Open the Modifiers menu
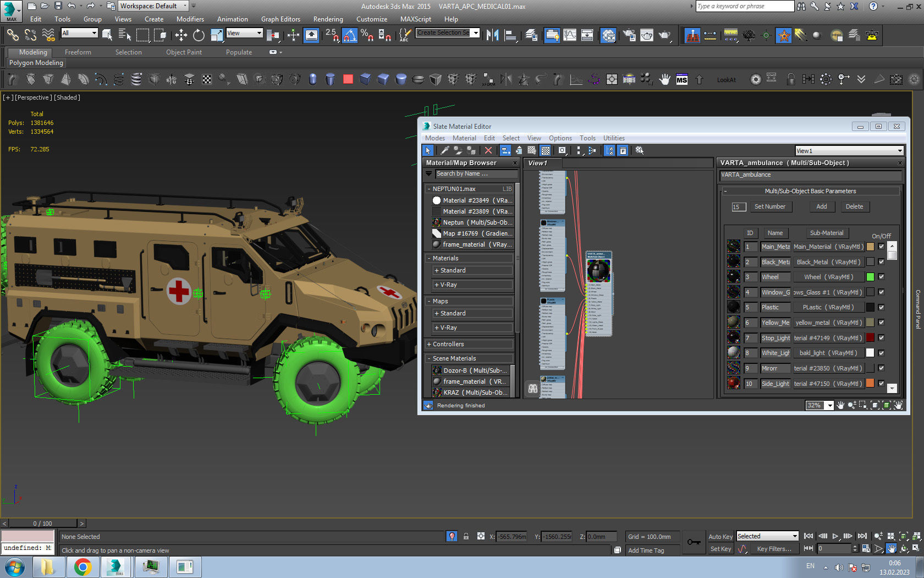924x578 pixels. click(x=190, y=19)
